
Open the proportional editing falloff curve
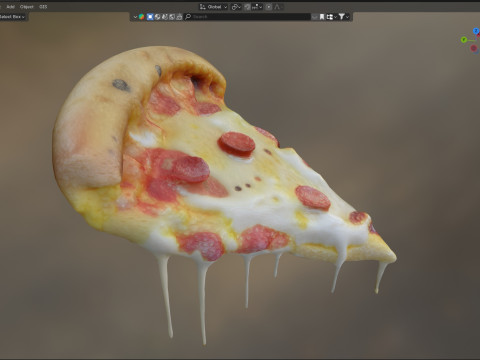[x=277, y=7]
